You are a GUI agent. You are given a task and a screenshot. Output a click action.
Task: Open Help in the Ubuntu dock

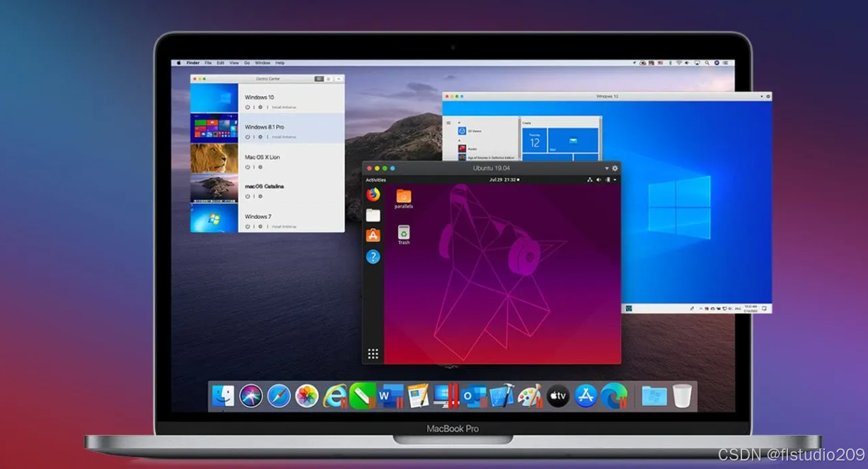(373, 257)
